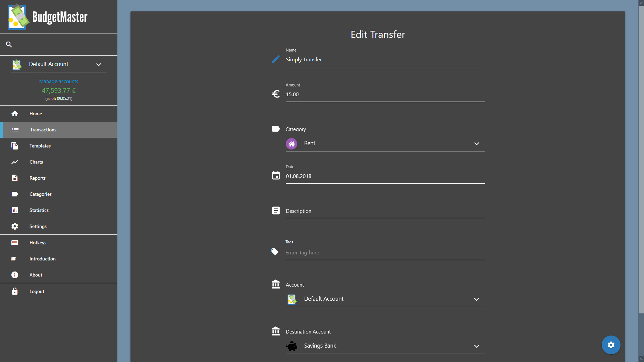Open the Statistics menu item

pos(59,210)
